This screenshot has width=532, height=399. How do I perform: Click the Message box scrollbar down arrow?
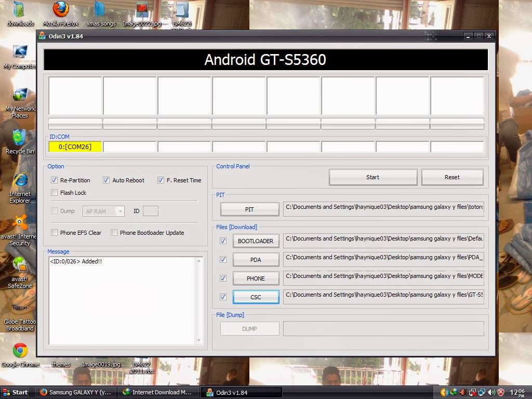(x=199, y=340)
